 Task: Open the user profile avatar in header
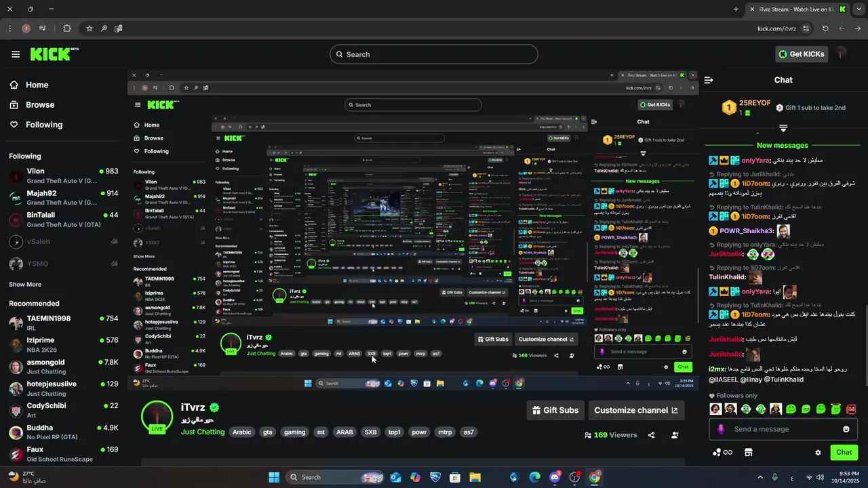tap(841, 54)
